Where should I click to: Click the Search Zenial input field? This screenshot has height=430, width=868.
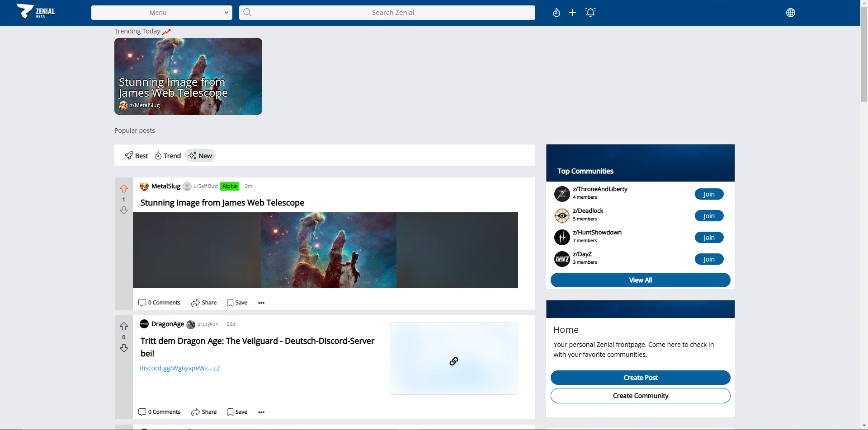pyautogui.click(x=392, y=13)
